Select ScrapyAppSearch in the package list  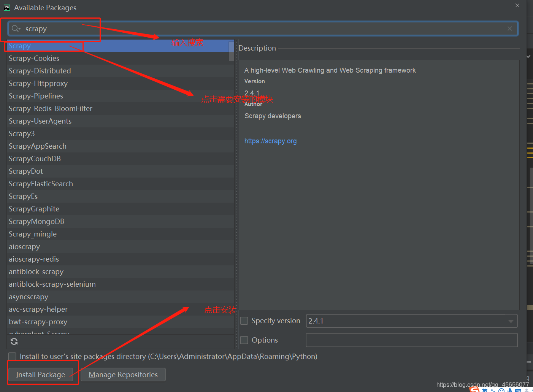coord(120,146)
